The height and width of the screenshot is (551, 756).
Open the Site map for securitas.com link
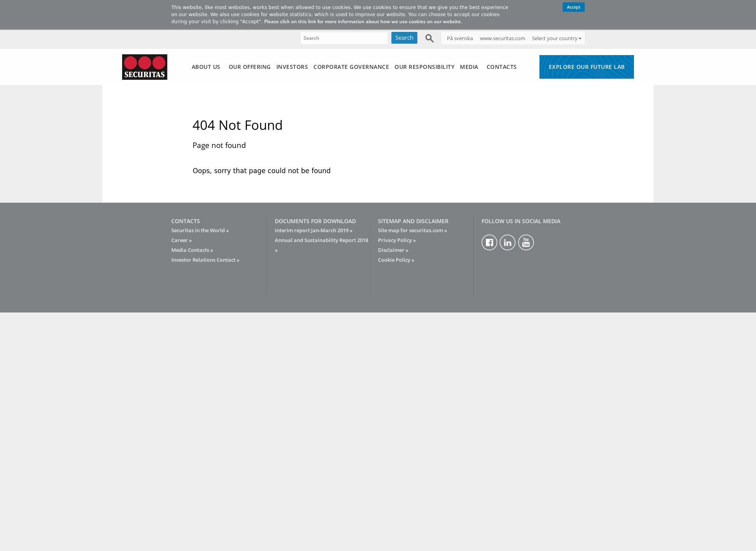click(412, 230)
